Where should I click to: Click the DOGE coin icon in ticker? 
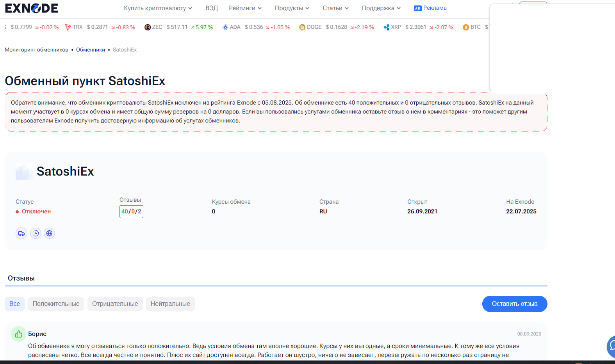[302, 27]
